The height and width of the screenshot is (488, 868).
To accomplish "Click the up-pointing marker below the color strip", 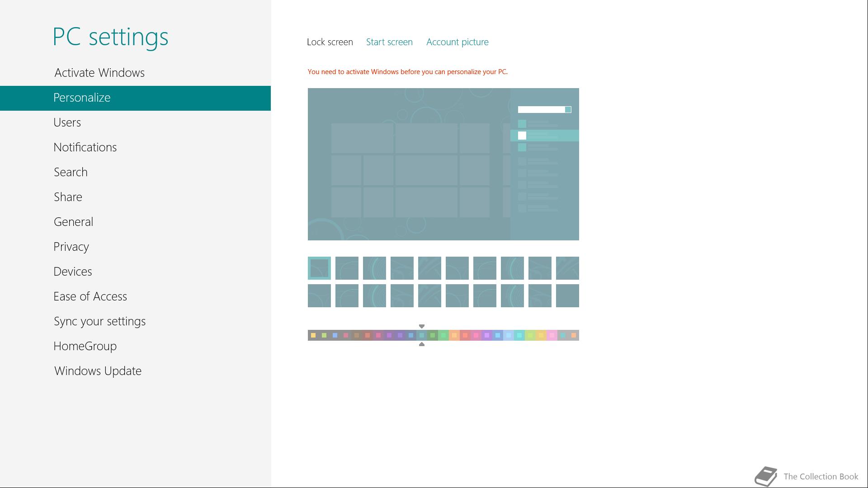I will [422, 344].
